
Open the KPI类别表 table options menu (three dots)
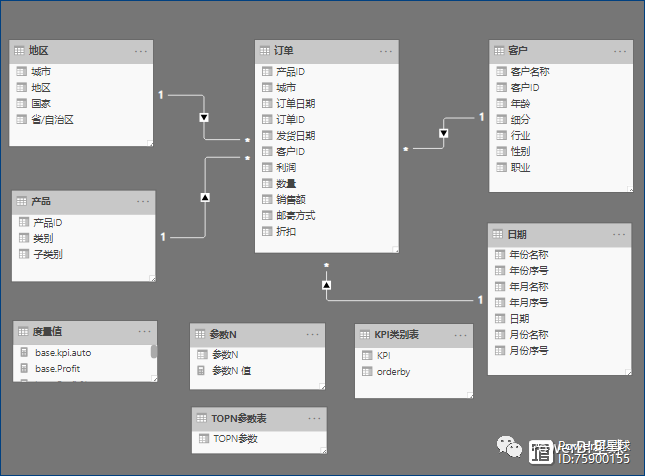click(x=460, y=335)
